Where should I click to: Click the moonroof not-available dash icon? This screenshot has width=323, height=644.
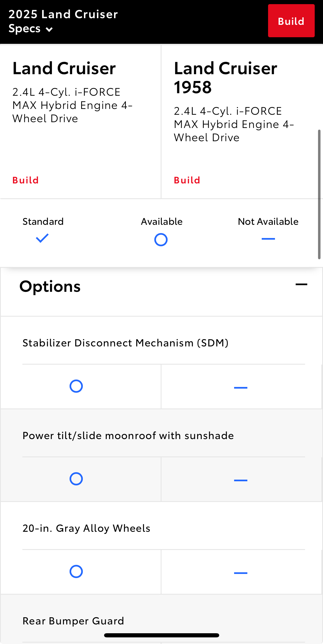click(x=241, y=480)
